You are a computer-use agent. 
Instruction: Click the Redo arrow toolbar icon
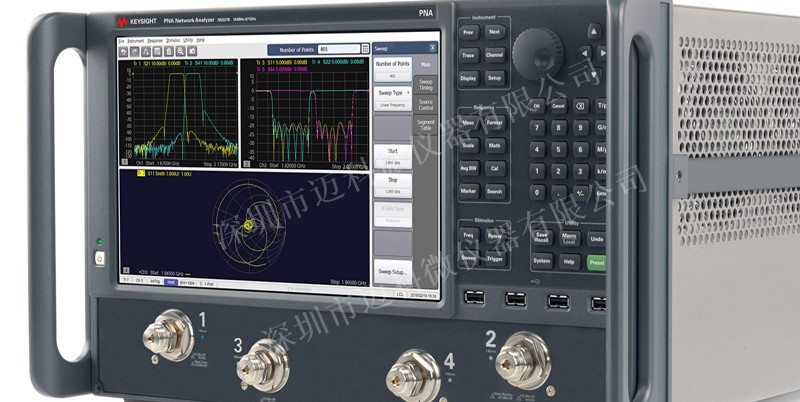(134, 52)
